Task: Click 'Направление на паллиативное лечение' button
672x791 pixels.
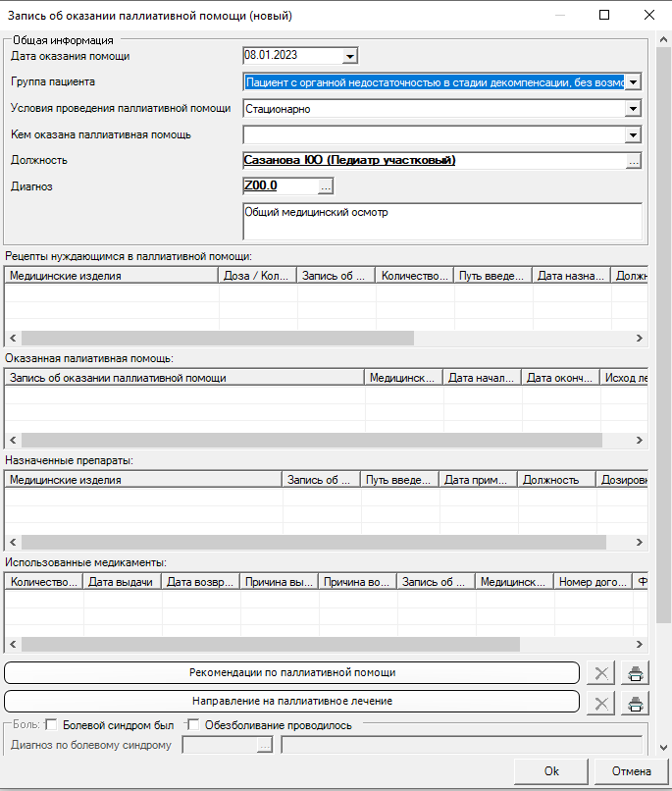Action: coord(292,702)
